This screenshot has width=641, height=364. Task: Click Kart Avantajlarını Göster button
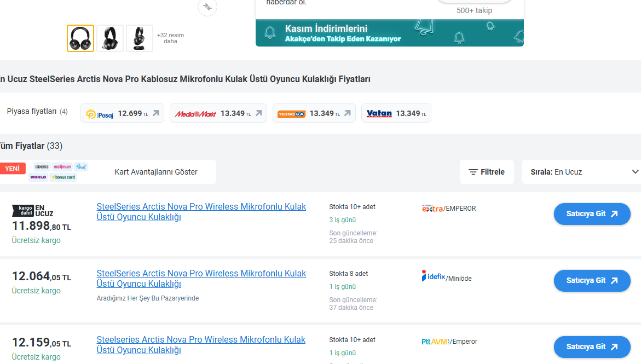[156, 172]
